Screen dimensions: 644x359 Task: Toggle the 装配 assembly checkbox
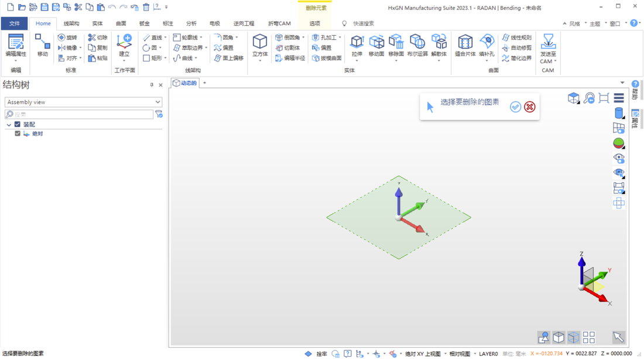(17, 124)
